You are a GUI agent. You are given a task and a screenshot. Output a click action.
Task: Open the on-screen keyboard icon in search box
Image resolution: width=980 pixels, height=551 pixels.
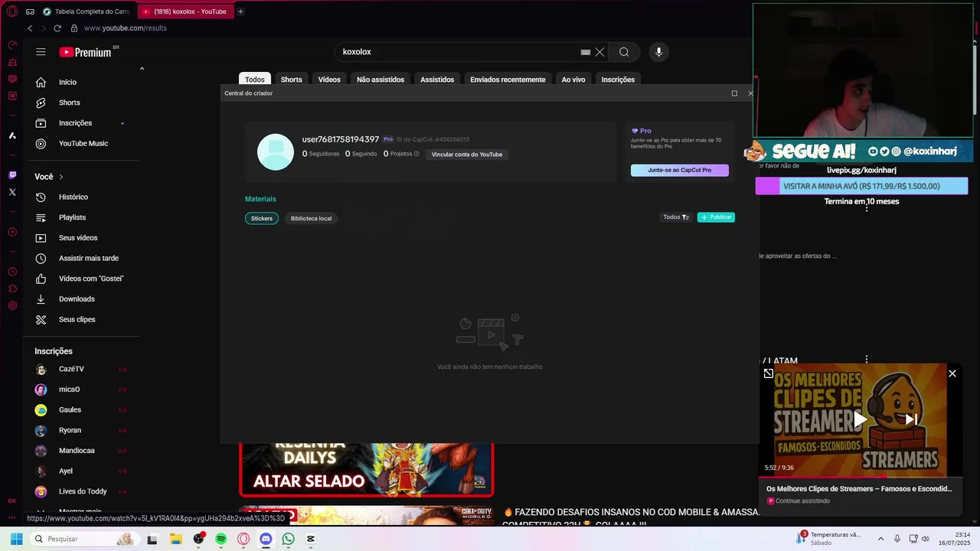point(586,52)
